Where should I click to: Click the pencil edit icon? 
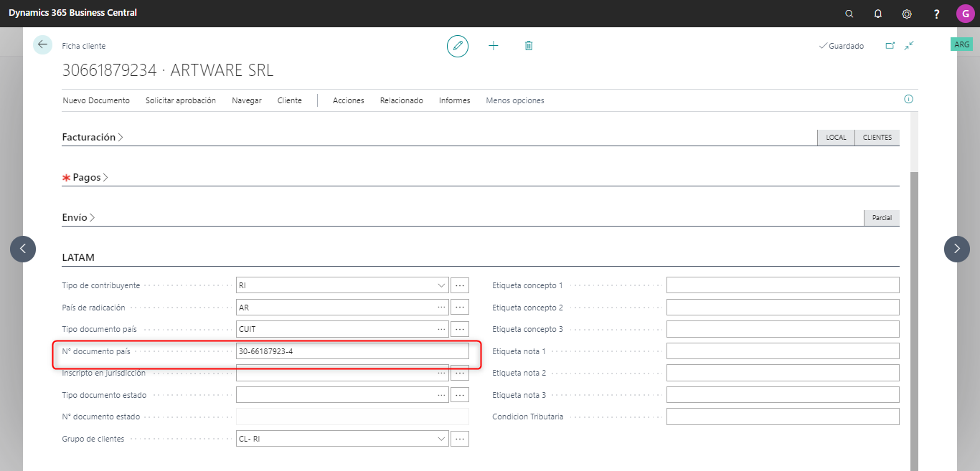click(458, 46)
